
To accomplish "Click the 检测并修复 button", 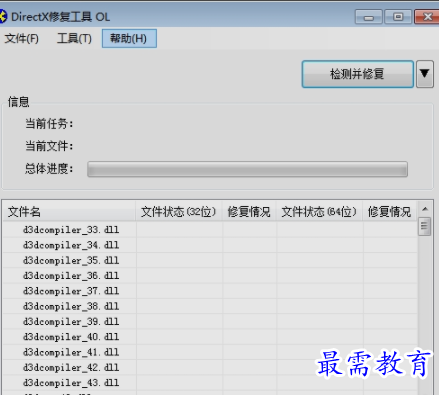I will tap(358, 74).
